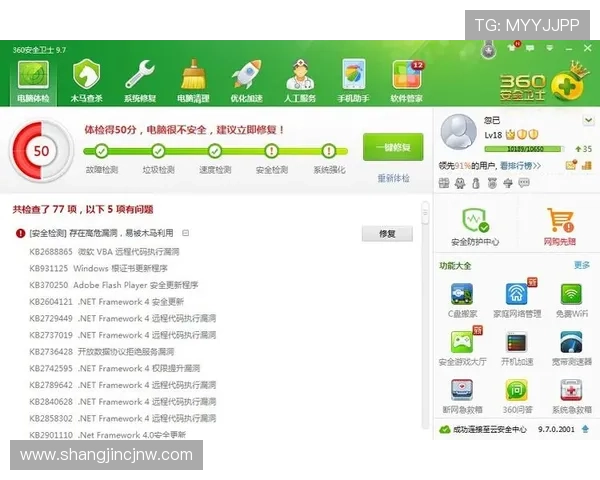This screenshot has width=600, height=480.
Task: Open 开机加速 tool
Action: [x=517, y=348]
